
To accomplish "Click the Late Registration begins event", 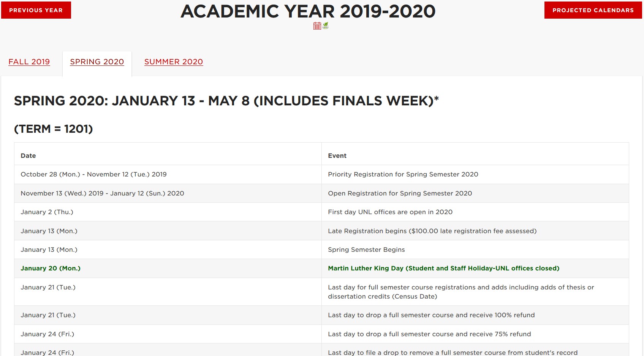I will pos(432,231).
